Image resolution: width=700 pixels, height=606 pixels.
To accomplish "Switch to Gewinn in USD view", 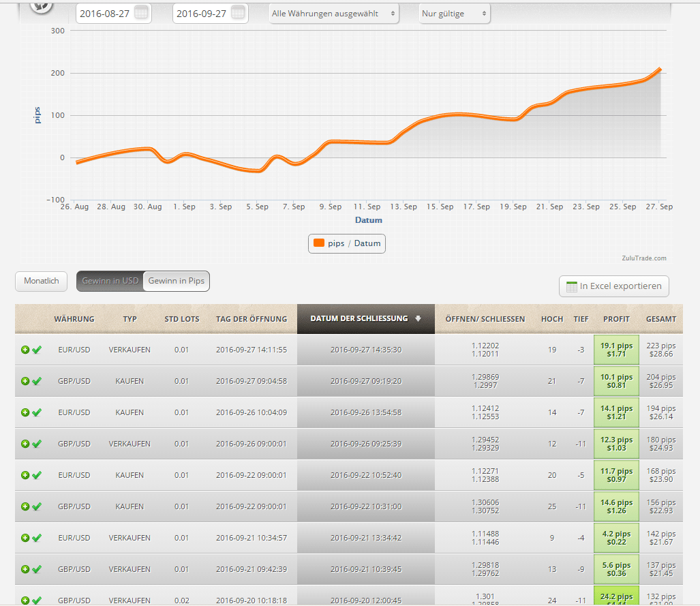I will click(x=110, y=281).
